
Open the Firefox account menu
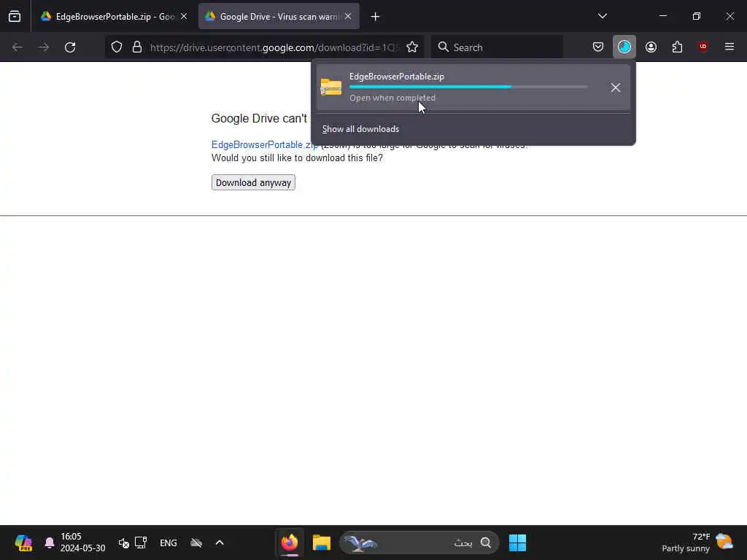click(x=651, y=47)
